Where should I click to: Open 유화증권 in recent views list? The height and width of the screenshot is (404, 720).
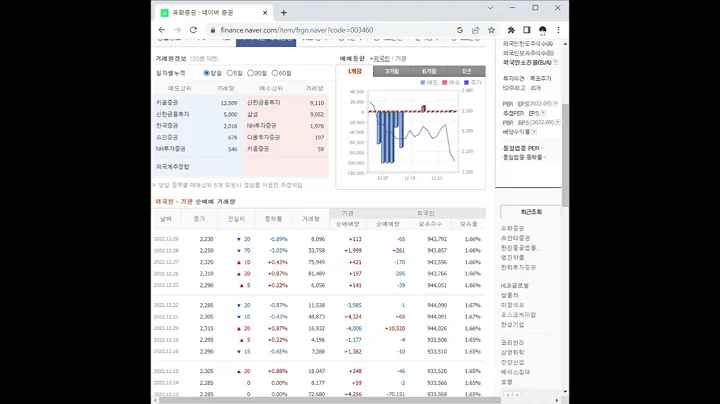click(512, 228)
